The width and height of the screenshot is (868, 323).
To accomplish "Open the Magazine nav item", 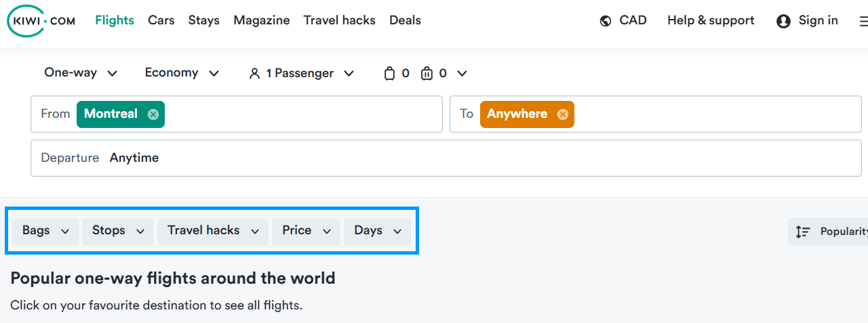I will (262, 20).
